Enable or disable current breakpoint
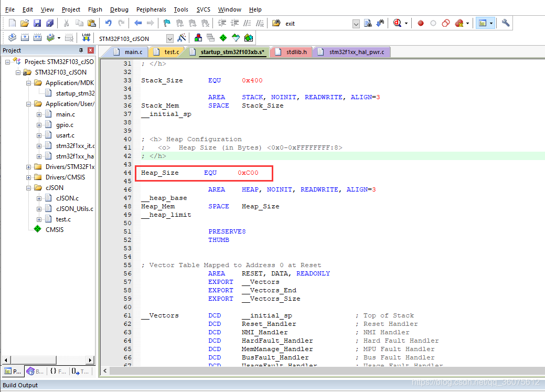Viewport: 545px width, 392px height. (433, 23)
